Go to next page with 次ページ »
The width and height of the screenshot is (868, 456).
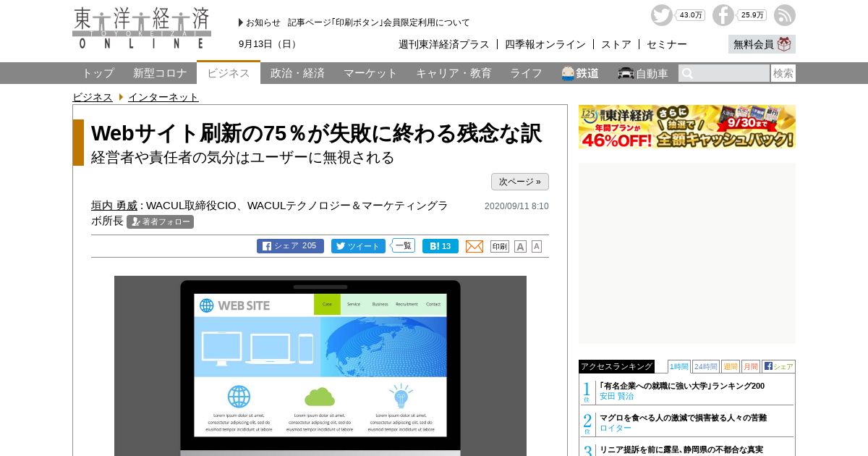point(520,182)
